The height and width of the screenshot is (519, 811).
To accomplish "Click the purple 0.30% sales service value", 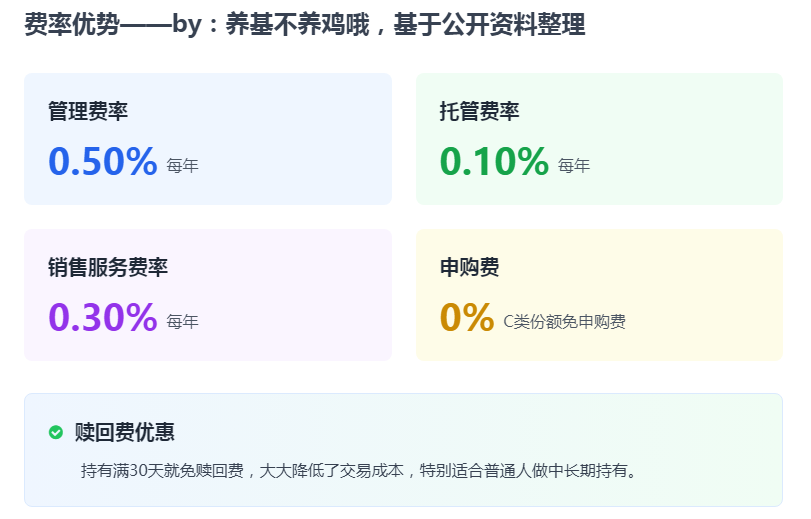I will coord(103,317).
